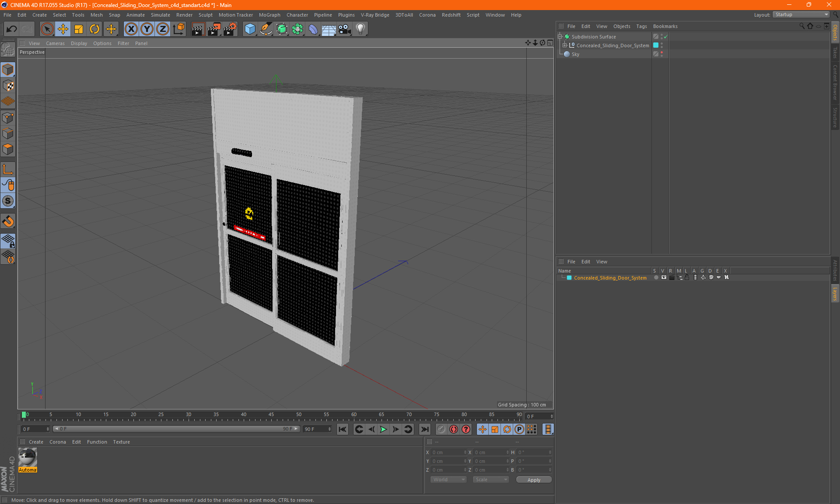Viewport: 840px width, 504px height.
Task: Collapse Subdivision Surface tree node
Action: [x=560, y=37]
